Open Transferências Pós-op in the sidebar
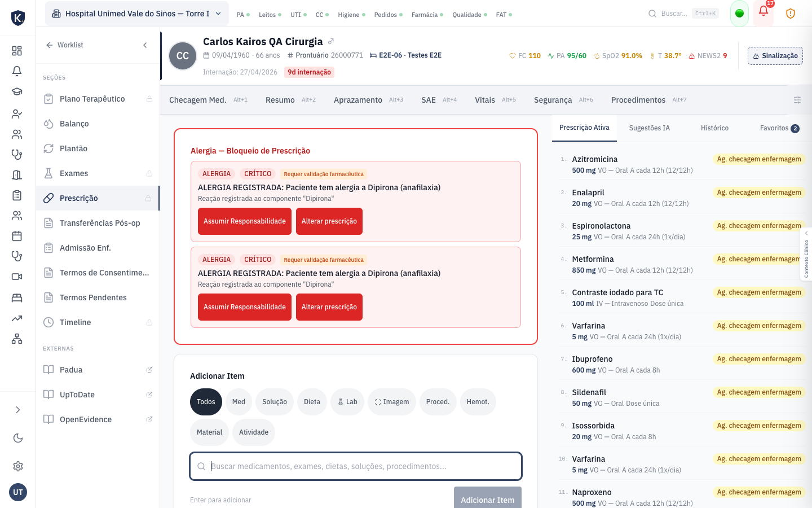 [98, 223]
